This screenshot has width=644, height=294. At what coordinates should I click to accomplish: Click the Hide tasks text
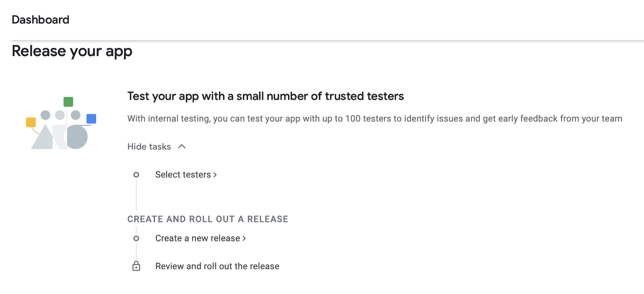149,147
